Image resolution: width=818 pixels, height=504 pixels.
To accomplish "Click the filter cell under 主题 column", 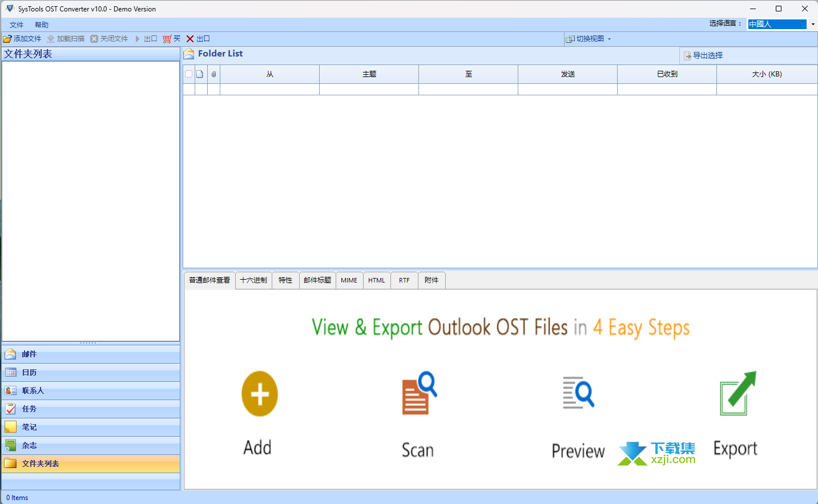I will click(369, 90).
